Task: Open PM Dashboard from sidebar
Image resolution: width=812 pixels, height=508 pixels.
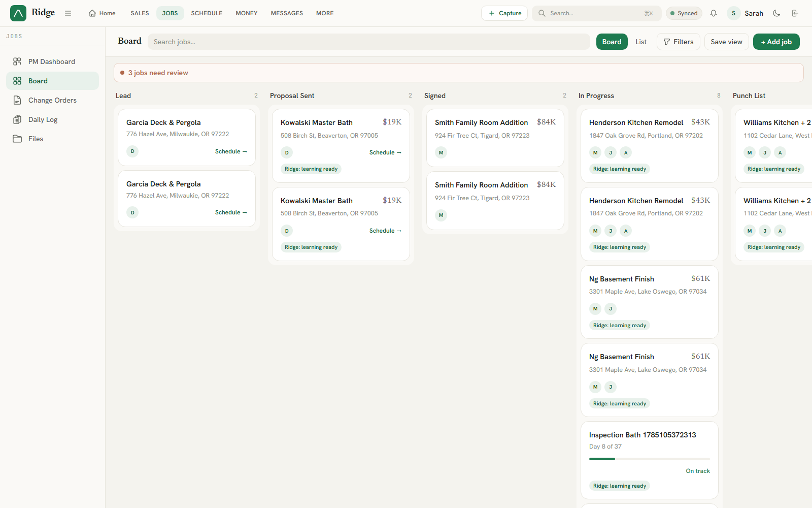Action: point(52,61)
